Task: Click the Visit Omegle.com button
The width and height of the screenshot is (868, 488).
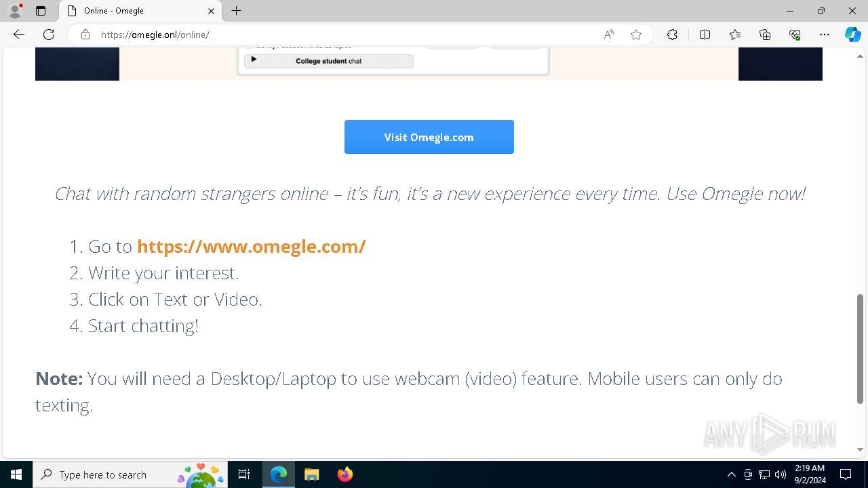Action: 429,137
